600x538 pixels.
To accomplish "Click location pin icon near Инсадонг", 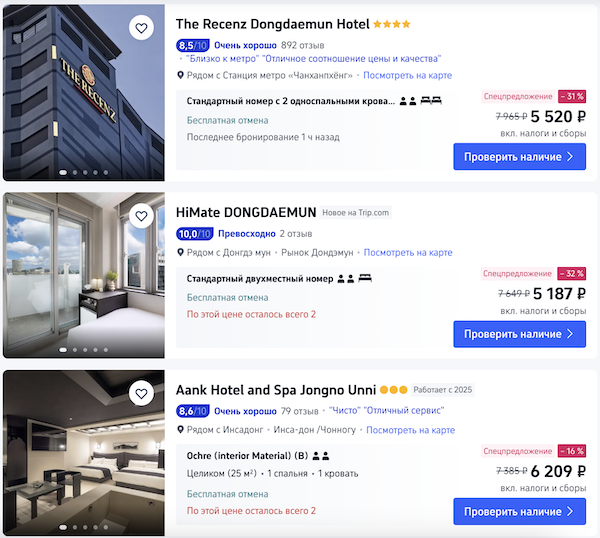I will coord(181,430).
